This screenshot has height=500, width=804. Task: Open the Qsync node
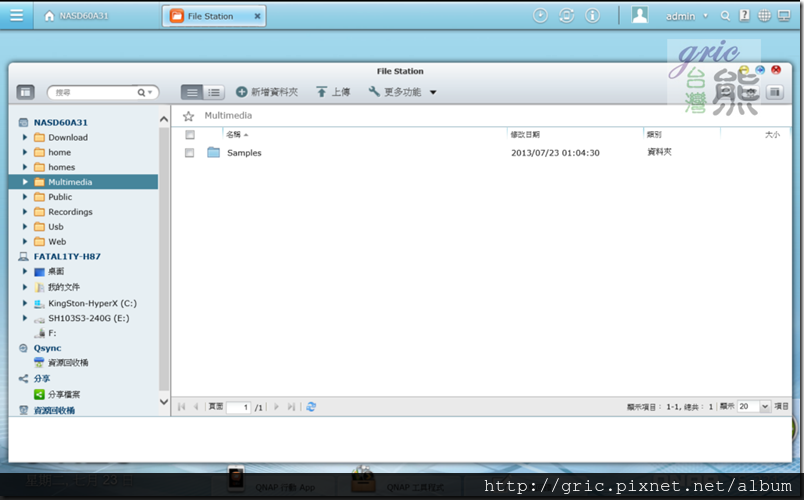(47, 348)
